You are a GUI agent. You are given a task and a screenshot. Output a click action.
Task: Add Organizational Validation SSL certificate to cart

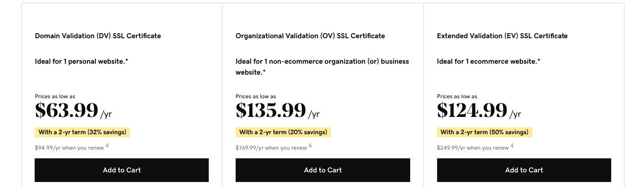(x=323, y=170)
